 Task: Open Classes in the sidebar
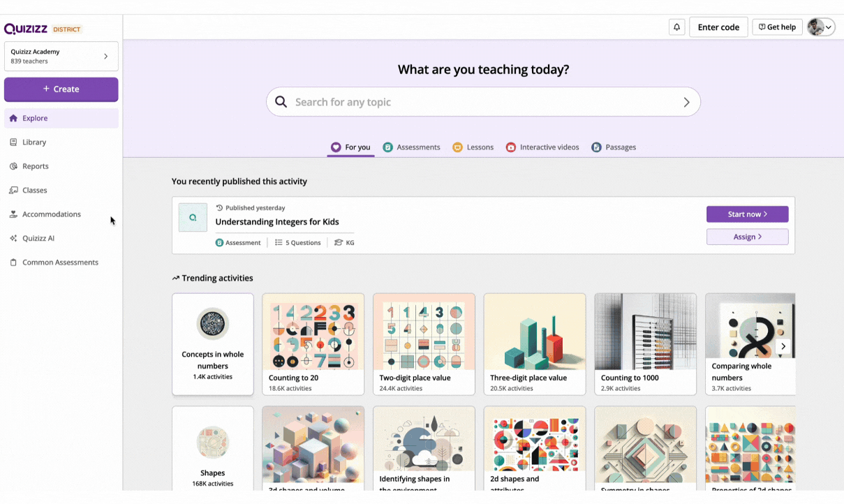(61, 190)
